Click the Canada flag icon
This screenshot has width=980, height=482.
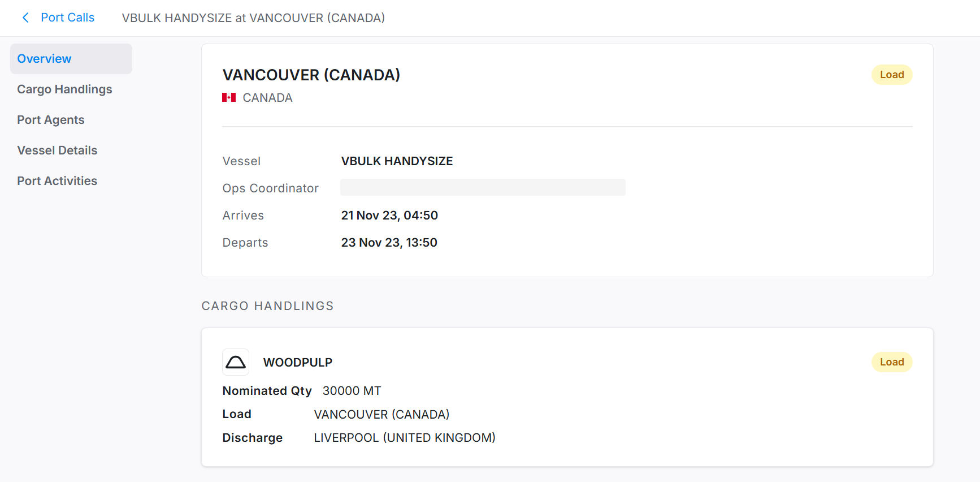tap(229, 98)
